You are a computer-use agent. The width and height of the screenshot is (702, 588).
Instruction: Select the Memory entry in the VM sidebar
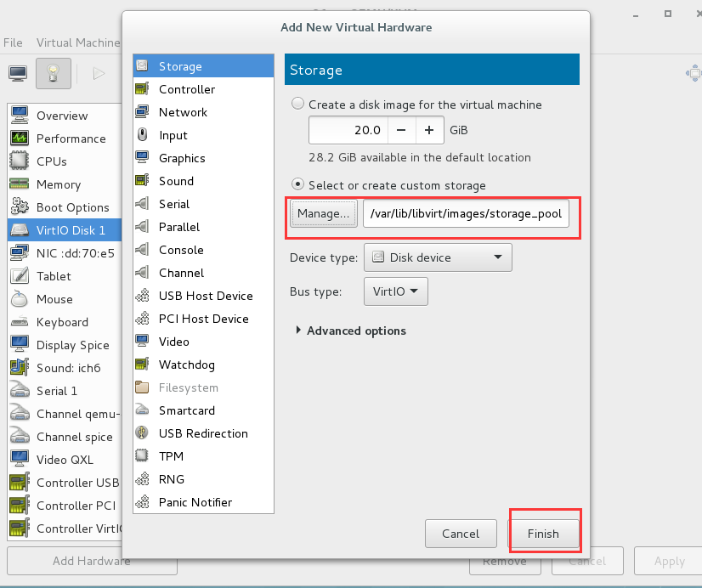65,184
